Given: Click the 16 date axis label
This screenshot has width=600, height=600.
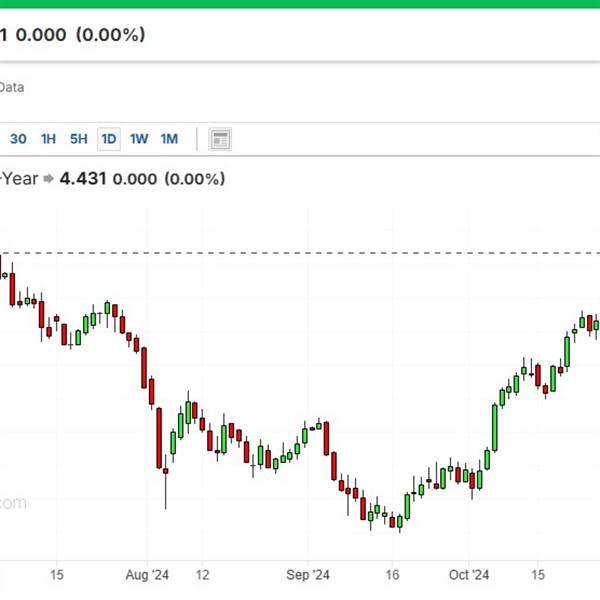Looking at the screenshot, I should pyautogui.click(x=392, y=575).
